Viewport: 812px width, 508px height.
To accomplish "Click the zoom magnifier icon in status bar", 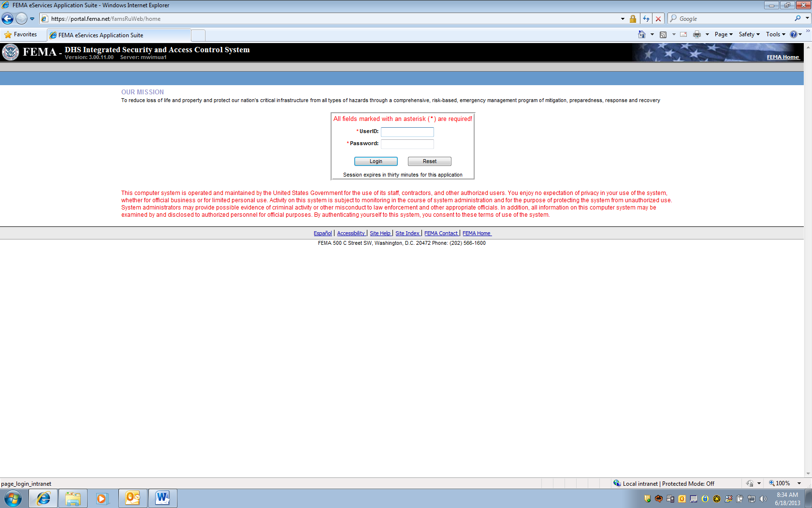I will tap(772, 483).
